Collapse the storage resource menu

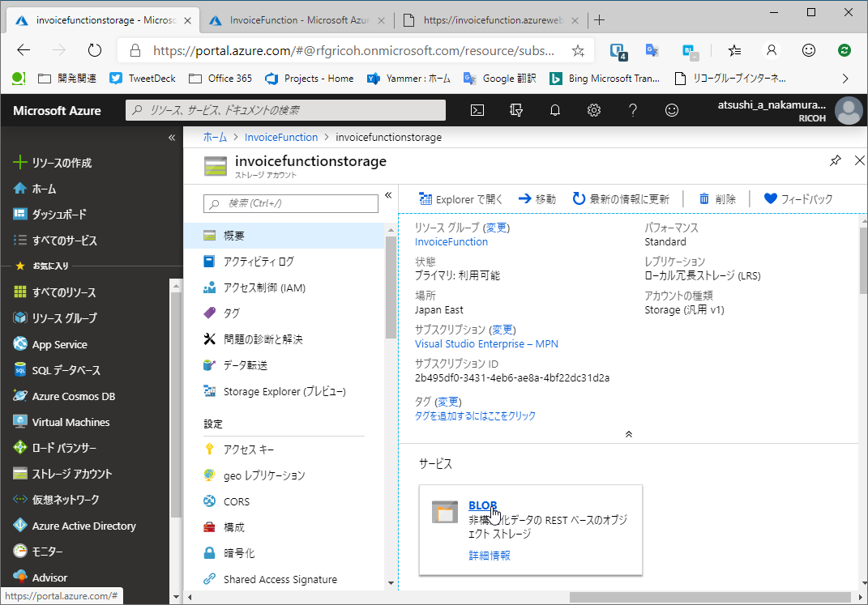coord(388,194)
